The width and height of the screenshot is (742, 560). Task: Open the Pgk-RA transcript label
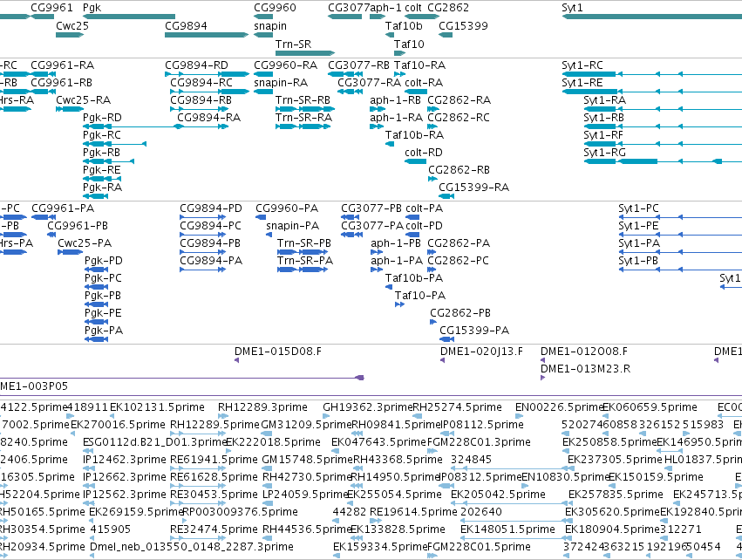pos(102,188)
